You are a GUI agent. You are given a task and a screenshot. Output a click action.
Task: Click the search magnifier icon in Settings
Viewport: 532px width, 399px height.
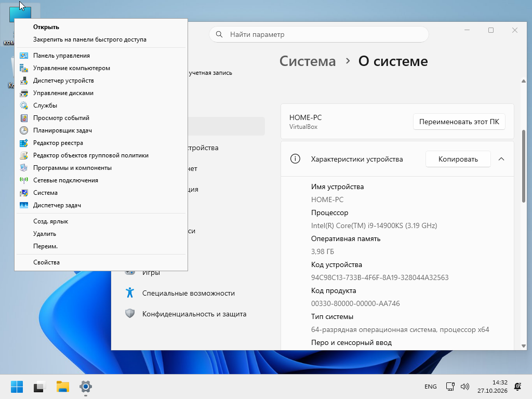[x=219, y=35]
